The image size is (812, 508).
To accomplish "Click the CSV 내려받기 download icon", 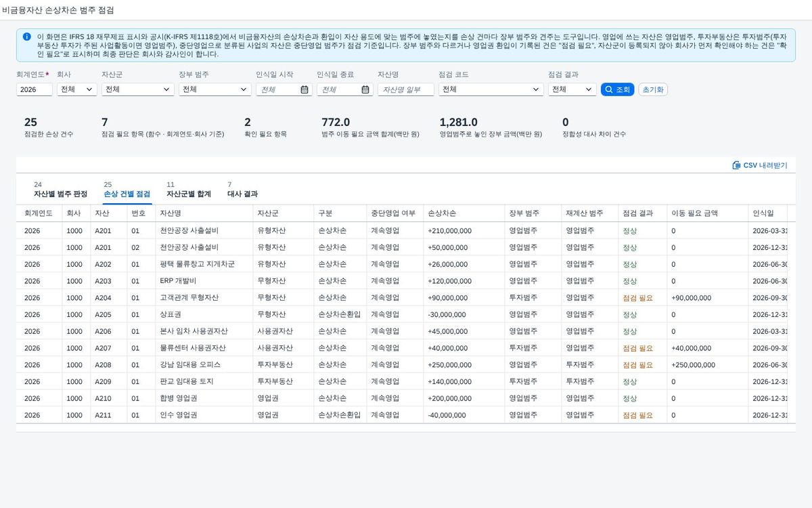I will [736, 165].
